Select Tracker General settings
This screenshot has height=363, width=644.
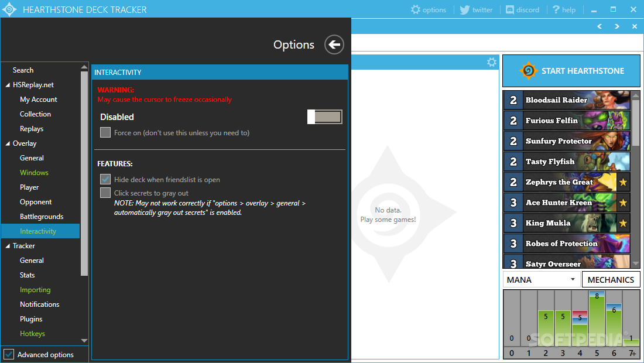pos(32,261)
